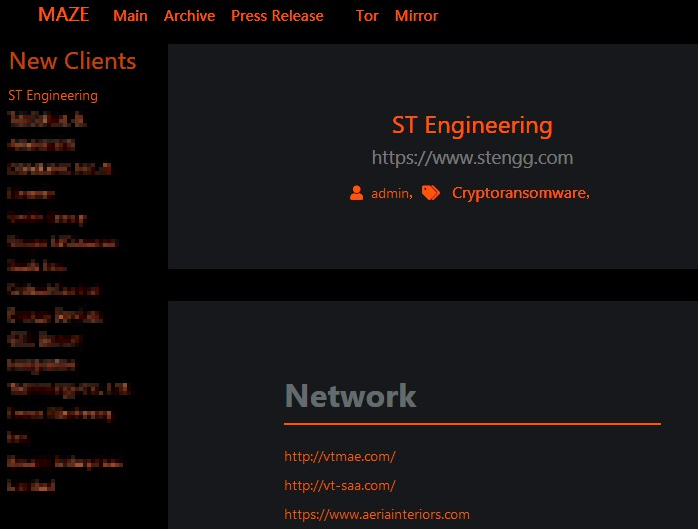The width and height of the screenshot is (698, 529).
Task: Open the http://vtmae.com/ link
Action: pos(340,456)
